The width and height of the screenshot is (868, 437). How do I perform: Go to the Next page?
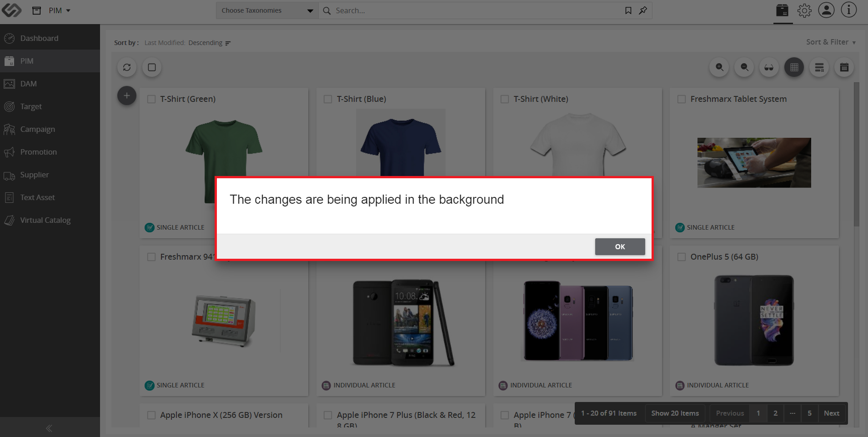[x=831, y=413]
